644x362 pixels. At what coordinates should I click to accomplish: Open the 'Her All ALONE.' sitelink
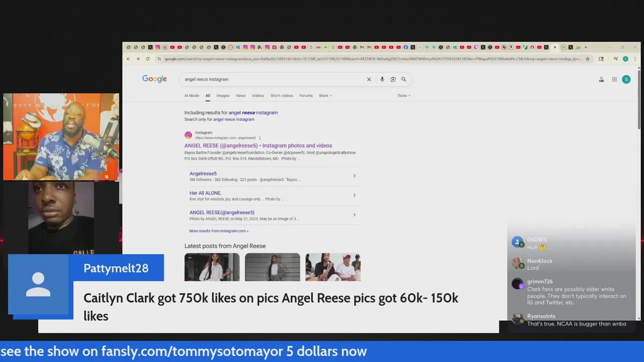tap(205, 193)
